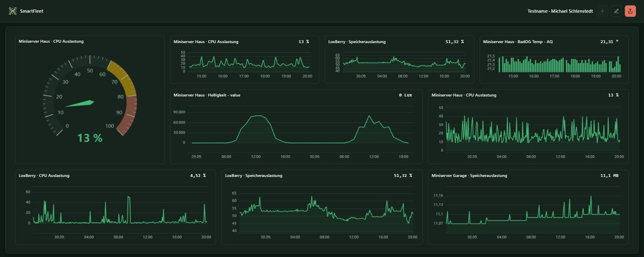The width and height of the screenshot is (644, 257).
Task: Click the plus add widget button
Action: [602, 11]
